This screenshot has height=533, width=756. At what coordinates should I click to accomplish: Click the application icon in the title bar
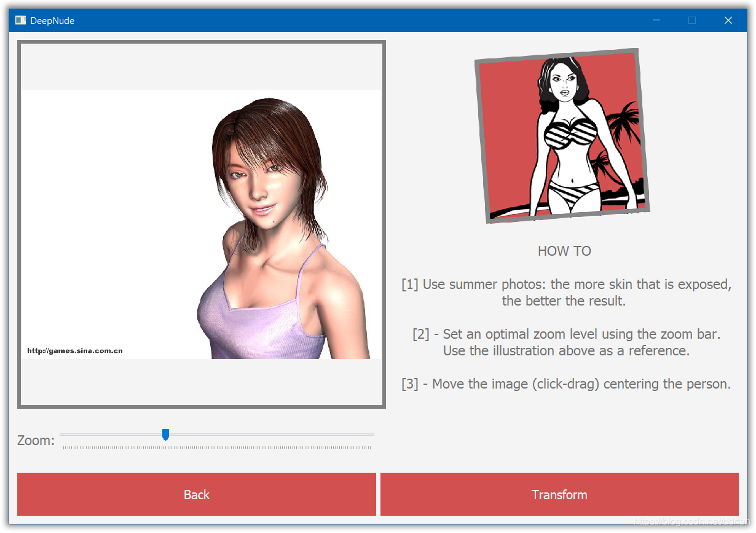coord(20,20)
